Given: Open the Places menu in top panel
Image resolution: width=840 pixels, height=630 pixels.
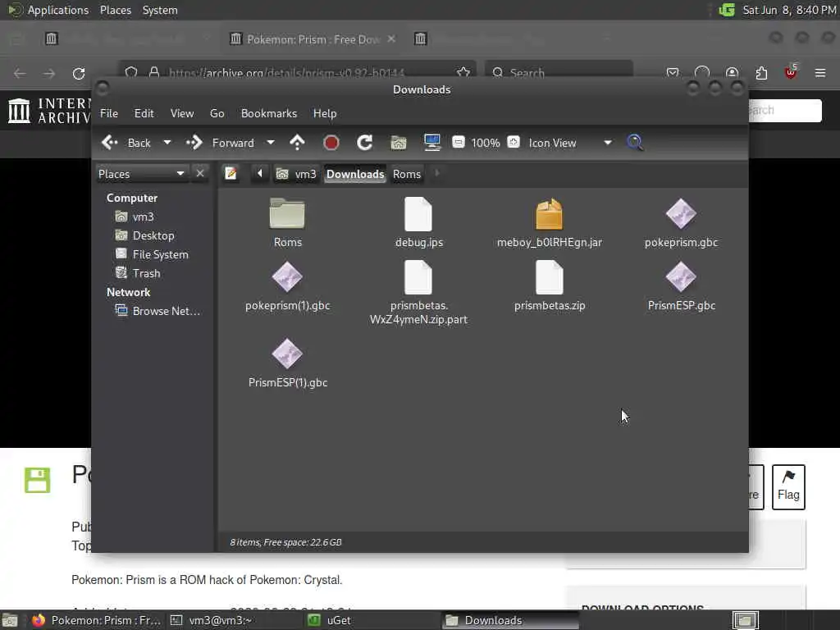Looking at the screenshot, I should click(115, 10).
